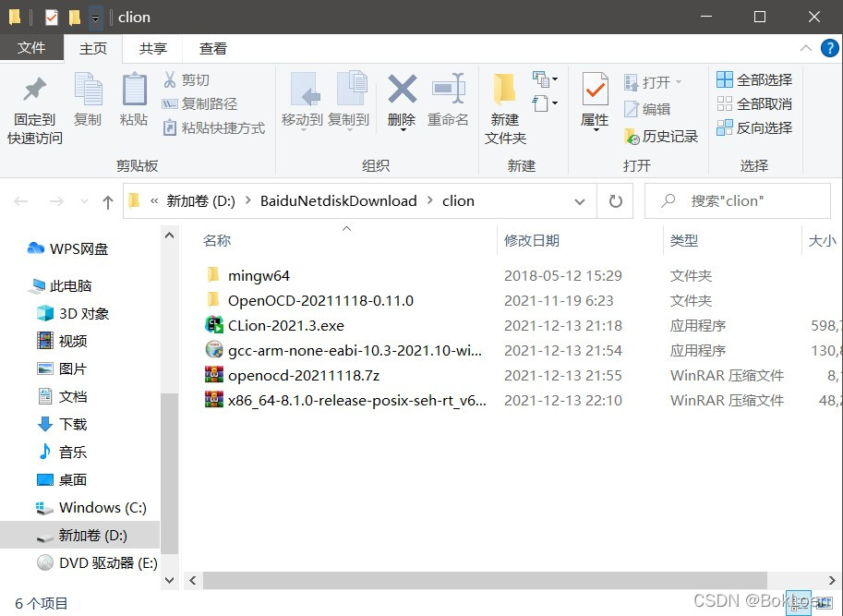Click the blue Help question mark icon
This screenshot has width=843, height=616.
pos(829,48)
